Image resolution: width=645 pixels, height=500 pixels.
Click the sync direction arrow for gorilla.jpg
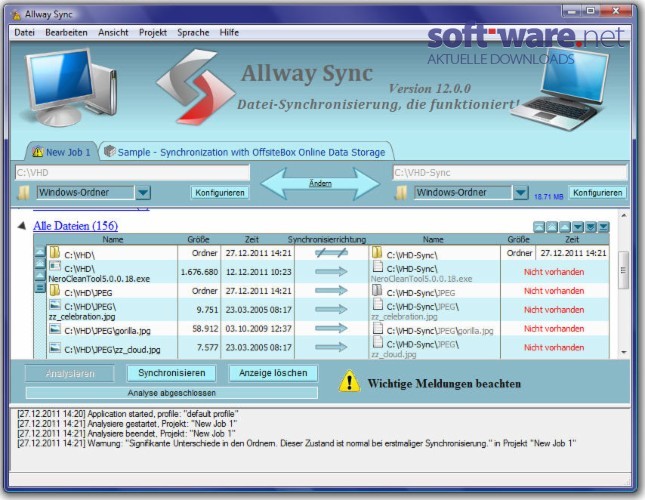coord(331,328)
